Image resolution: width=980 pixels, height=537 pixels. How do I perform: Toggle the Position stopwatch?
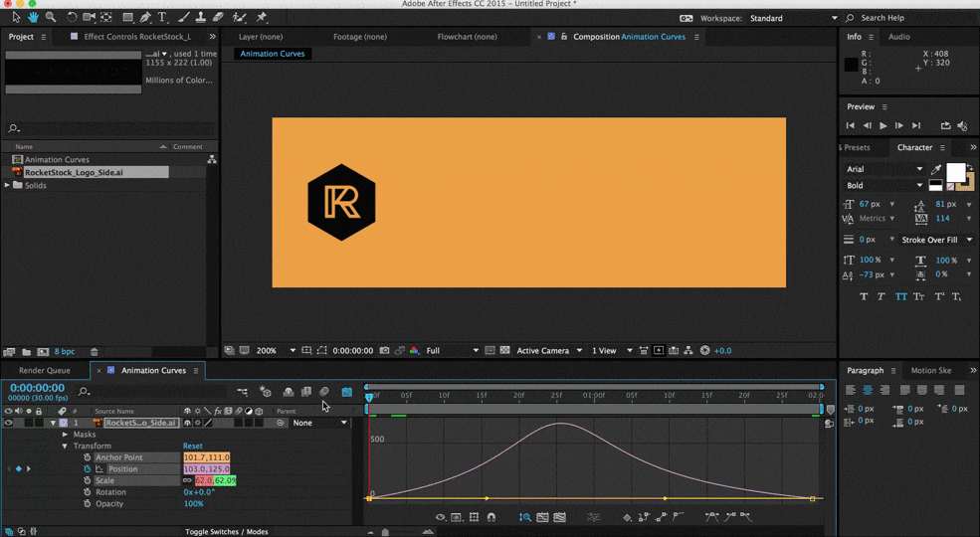87,469
